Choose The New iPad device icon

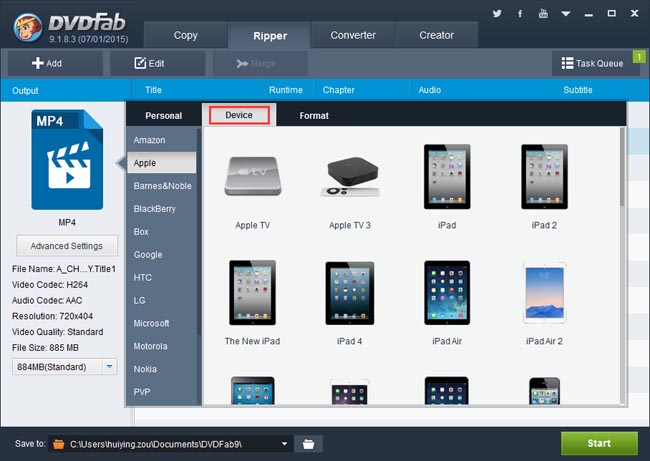[x=252, y=293]
